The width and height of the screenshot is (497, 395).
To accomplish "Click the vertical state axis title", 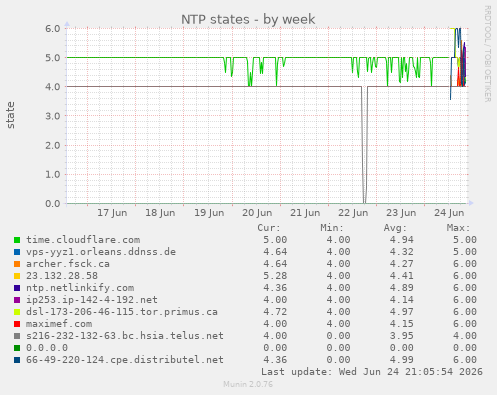I will [x=10, y=115].
